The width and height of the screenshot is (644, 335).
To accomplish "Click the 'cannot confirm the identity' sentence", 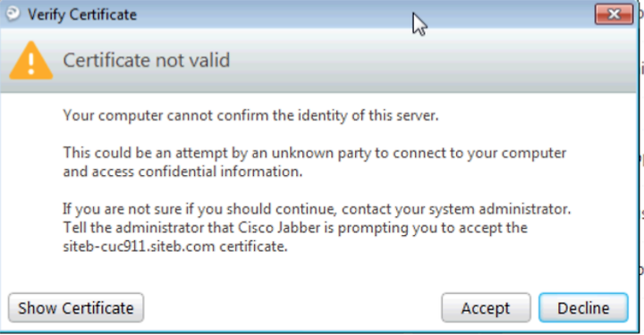I will pyautogui.click(x=250, y=115).
